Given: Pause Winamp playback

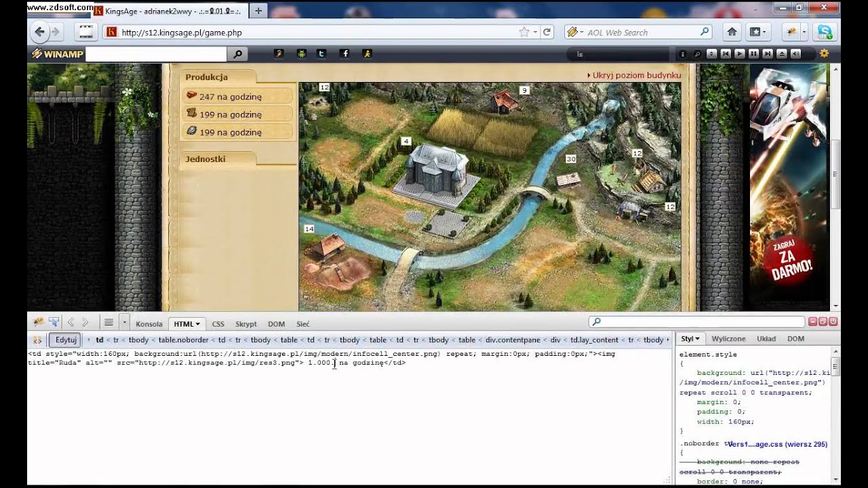Looking at the screenshot, I should pos(753,54).
